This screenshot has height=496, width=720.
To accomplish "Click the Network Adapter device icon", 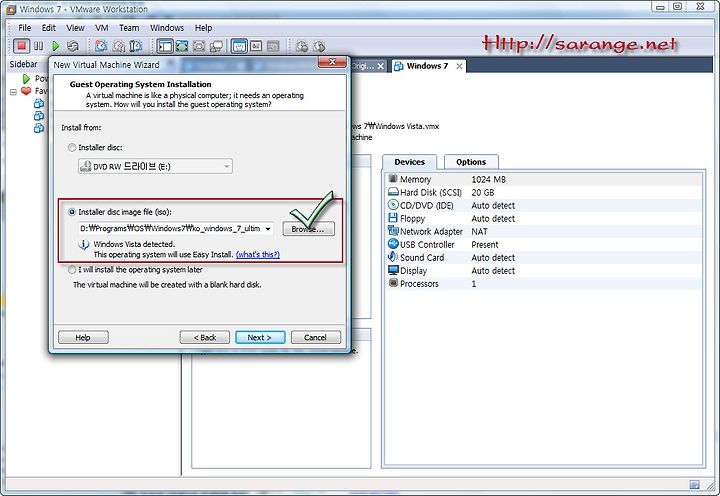I will click(x=393, y=231).
